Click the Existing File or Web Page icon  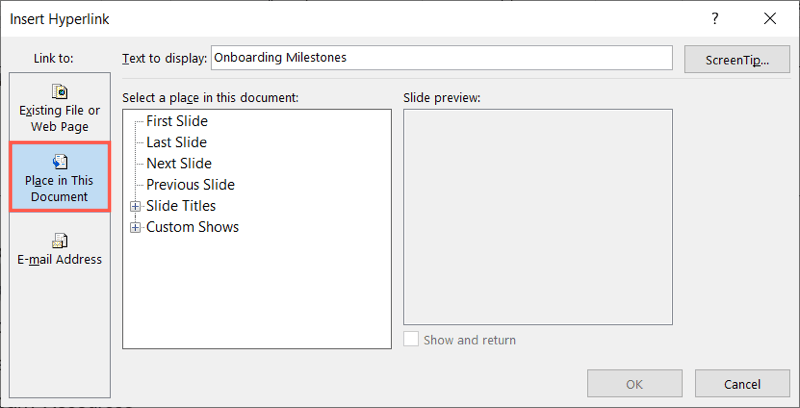(x=60, y=92)
